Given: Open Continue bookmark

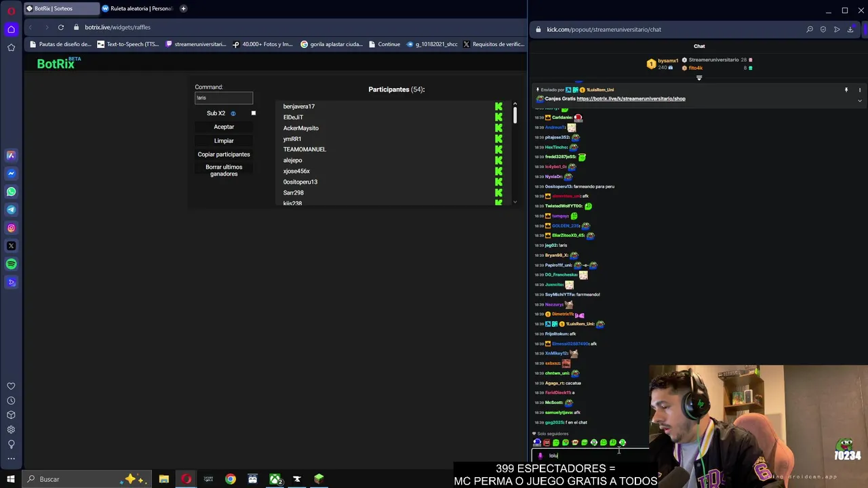Looking at the screenshot, I should [x=384, y=44].
